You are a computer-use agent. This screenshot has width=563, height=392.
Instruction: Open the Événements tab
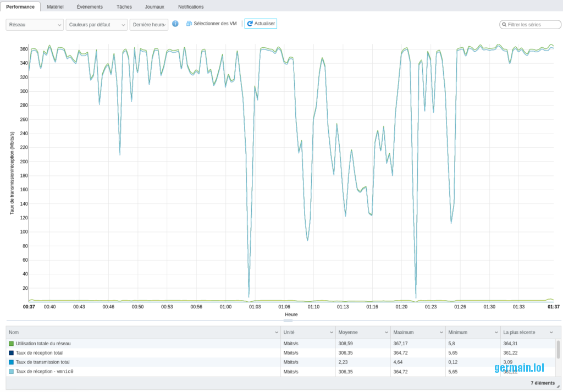(90, 7)
